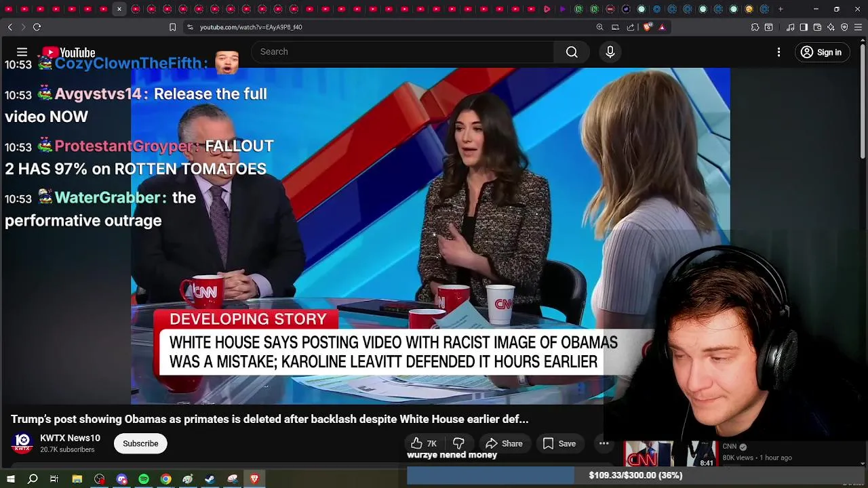
Task: Click the 20.7K subscribers text
Action: [x=67, y=450]
